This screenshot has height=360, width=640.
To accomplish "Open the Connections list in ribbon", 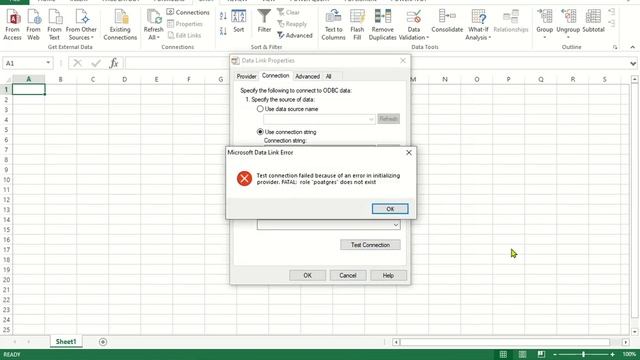I will coord(188,12).
